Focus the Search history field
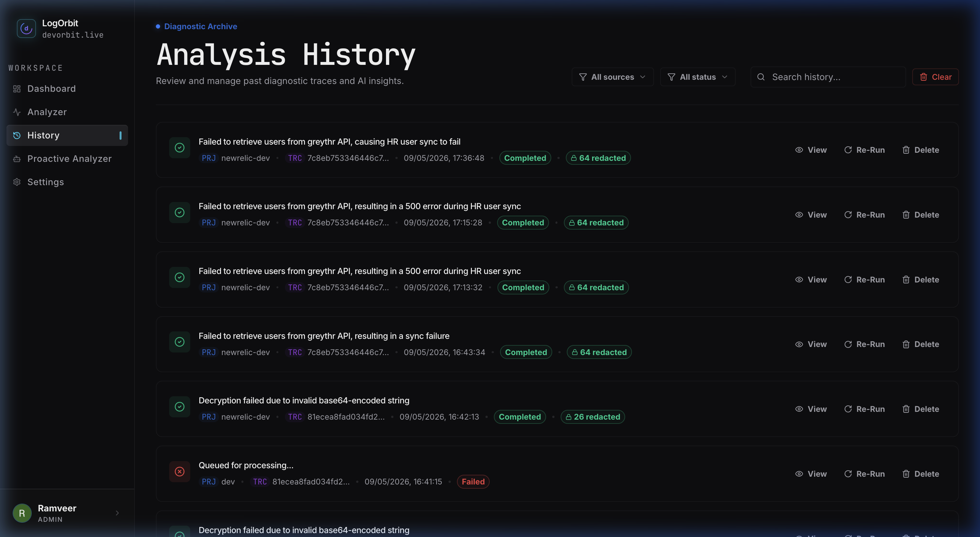 [x=828, y=77]
